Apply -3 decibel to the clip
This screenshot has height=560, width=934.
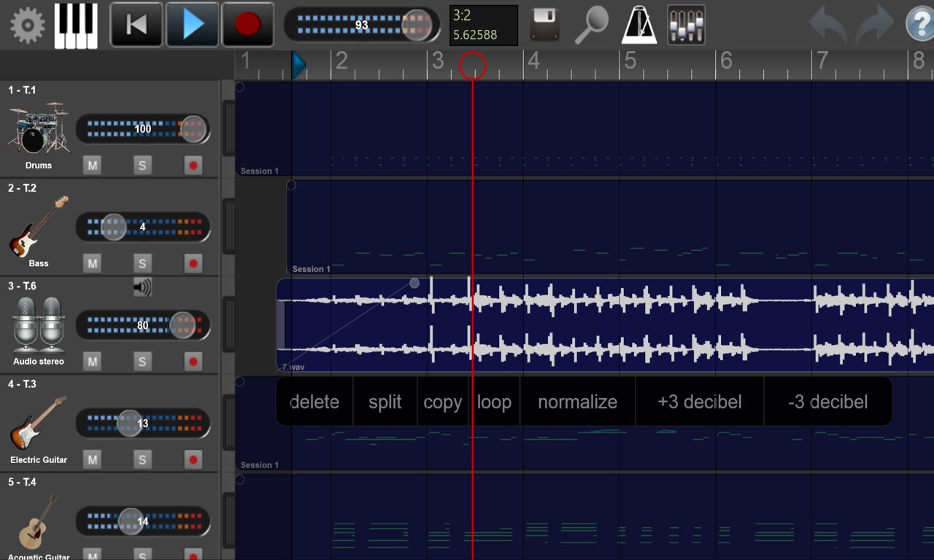(828, 402)
